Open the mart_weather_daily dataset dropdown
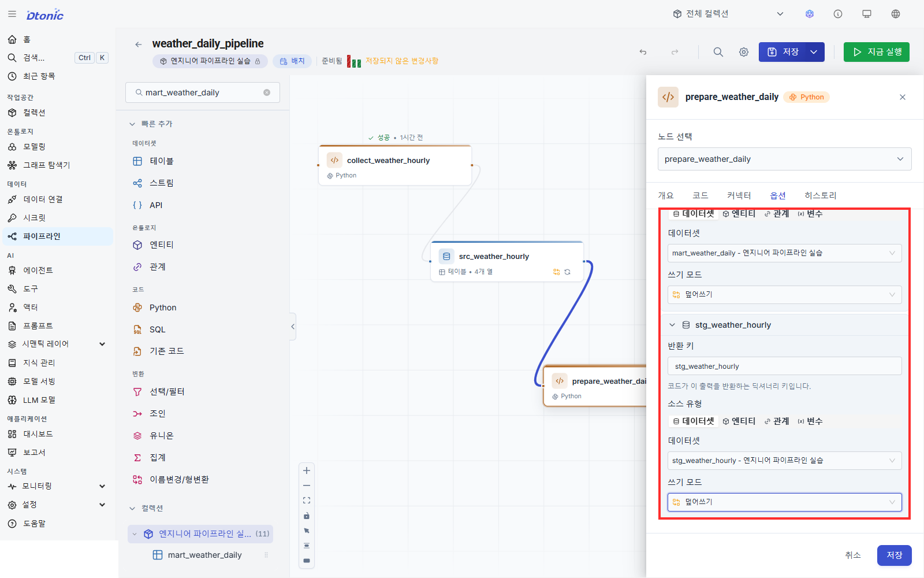Screen dimensions: 924x578 (784, 253)
